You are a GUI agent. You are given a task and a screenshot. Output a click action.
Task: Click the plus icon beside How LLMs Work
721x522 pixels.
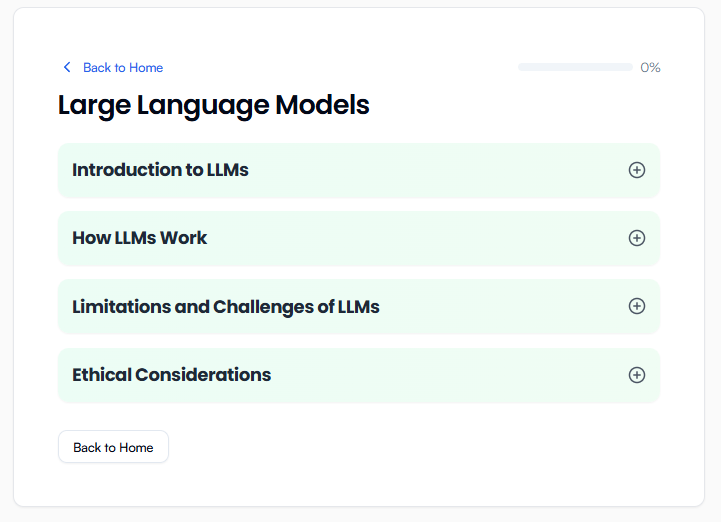(636, 238)
